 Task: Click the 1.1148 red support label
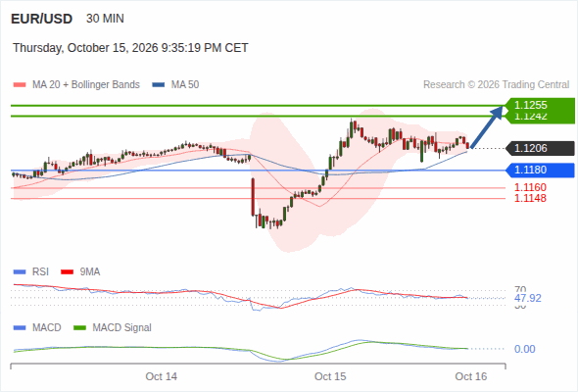[530, 198]
